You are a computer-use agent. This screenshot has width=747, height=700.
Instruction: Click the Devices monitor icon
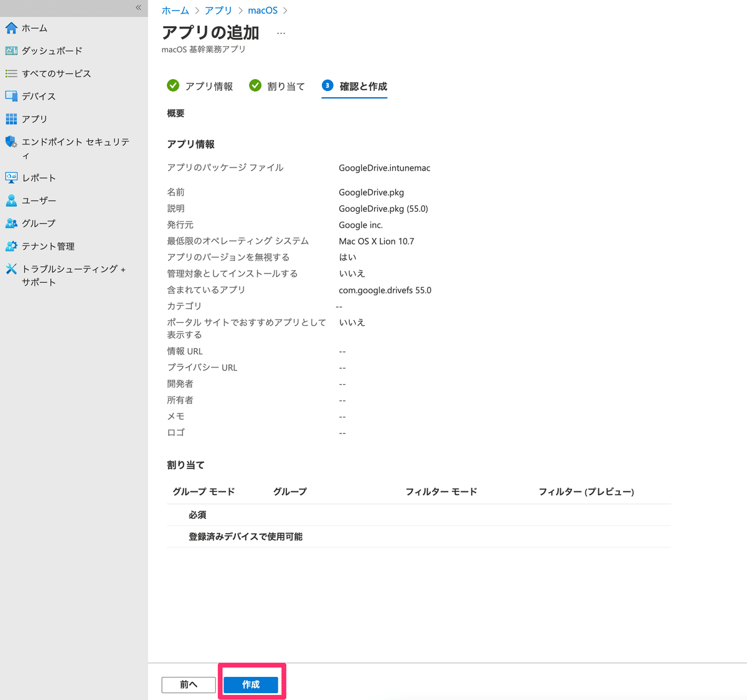[x=11, y=96]
